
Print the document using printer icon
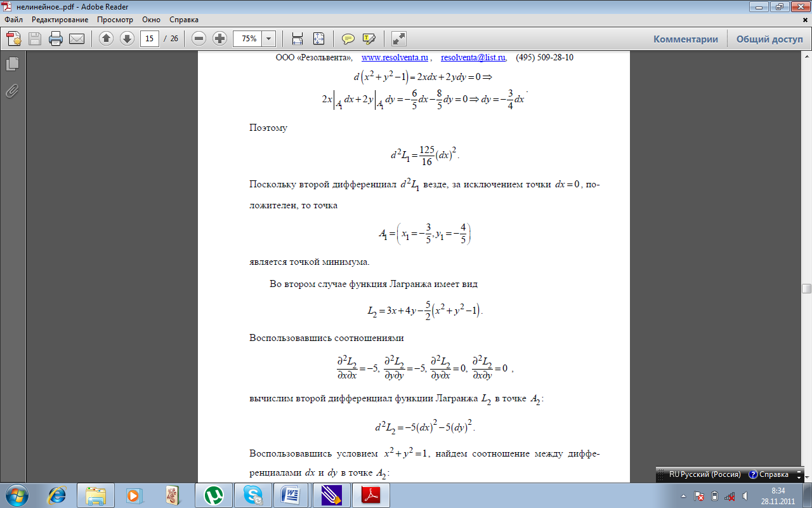(x=56, y=39)
